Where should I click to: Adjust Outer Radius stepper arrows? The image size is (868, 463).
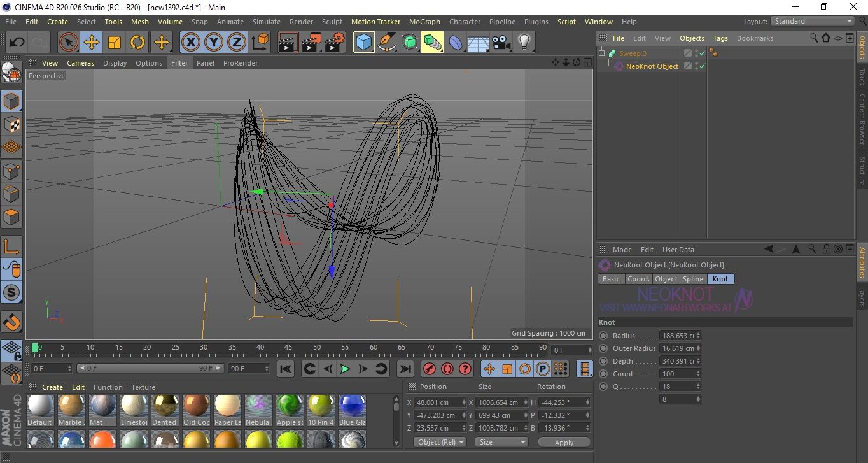point(699,348)
